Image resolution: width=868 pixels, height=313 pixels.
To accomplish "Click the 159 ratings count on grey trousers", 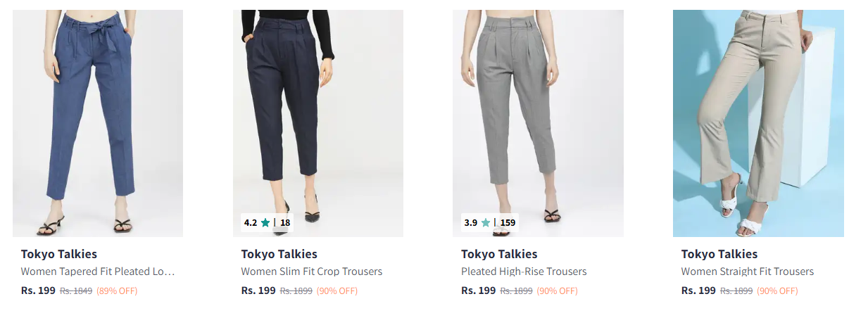I will tap(508, 223).
